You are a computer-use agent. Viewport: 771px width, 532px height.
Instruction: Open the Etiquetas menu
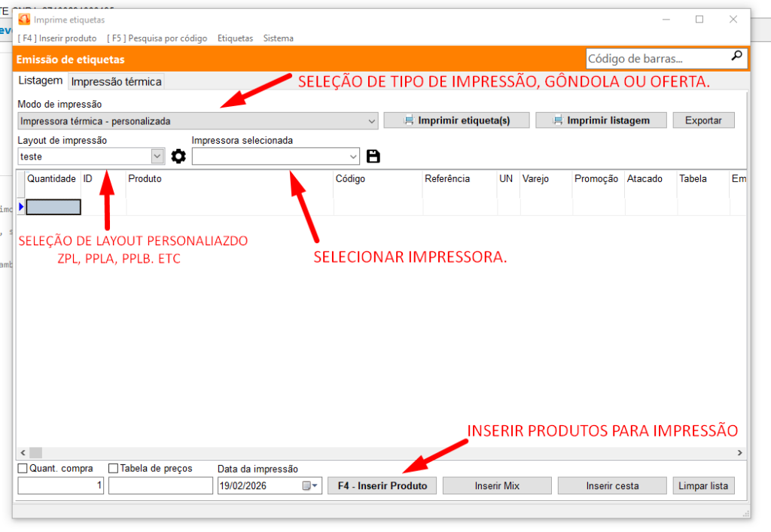235,38
